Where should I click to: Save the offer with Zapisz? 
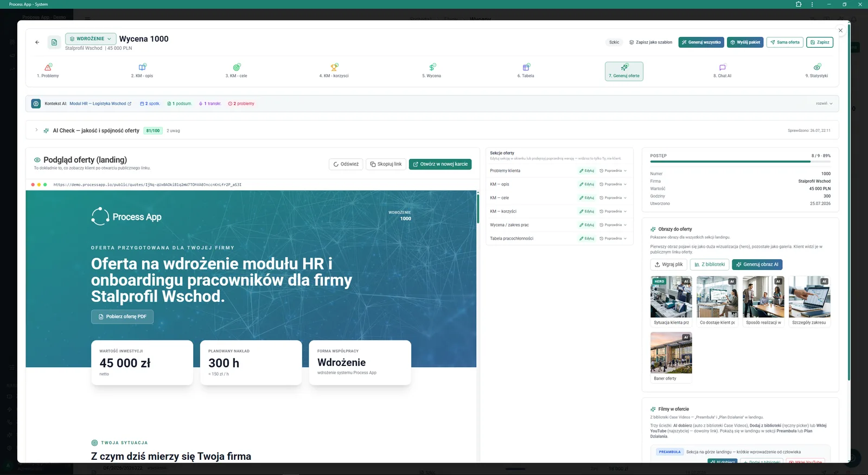pos(819,42)
